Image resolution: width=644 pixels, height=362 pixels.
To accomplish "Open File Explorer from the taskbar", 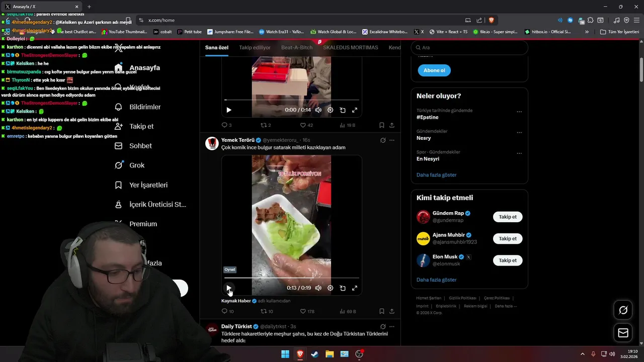I will coord(330,354).
